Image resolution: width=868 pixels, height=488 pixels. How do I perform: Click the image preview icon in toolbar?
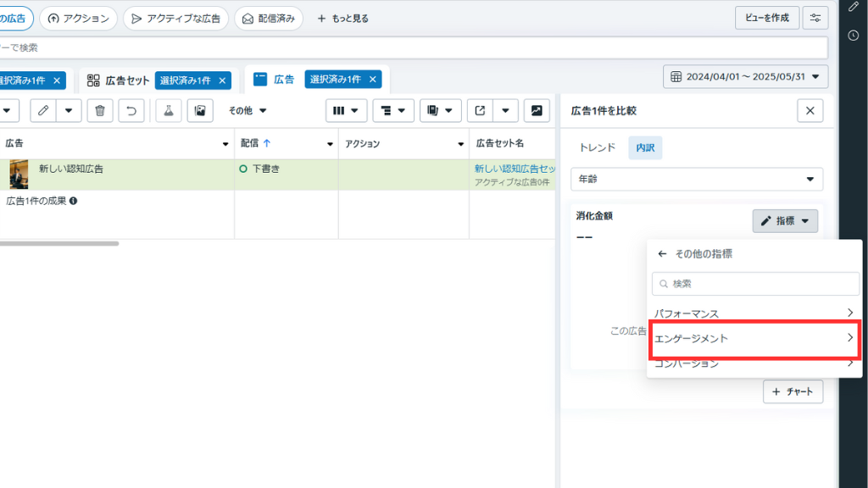199,110
